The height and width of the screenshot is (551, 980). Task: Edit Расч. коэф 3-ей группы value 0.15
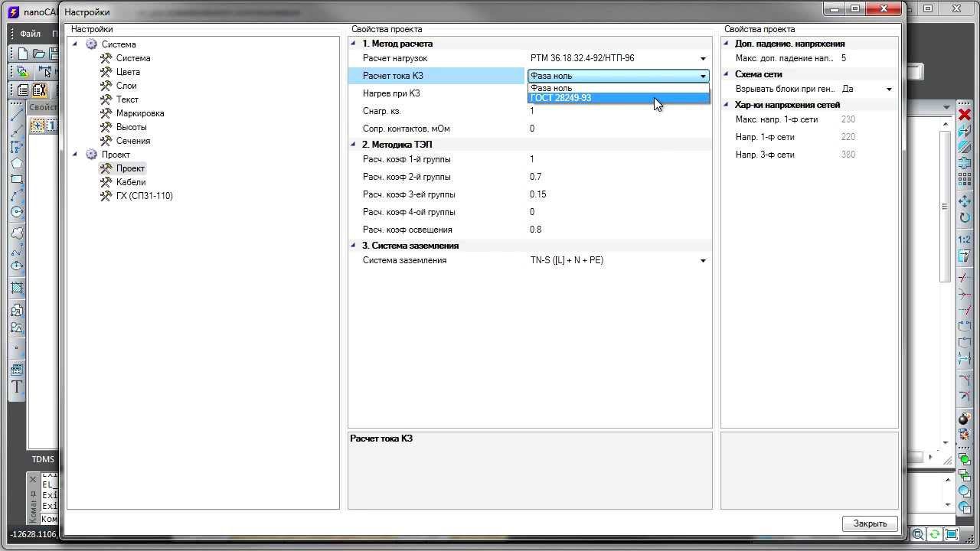[619, 194]
